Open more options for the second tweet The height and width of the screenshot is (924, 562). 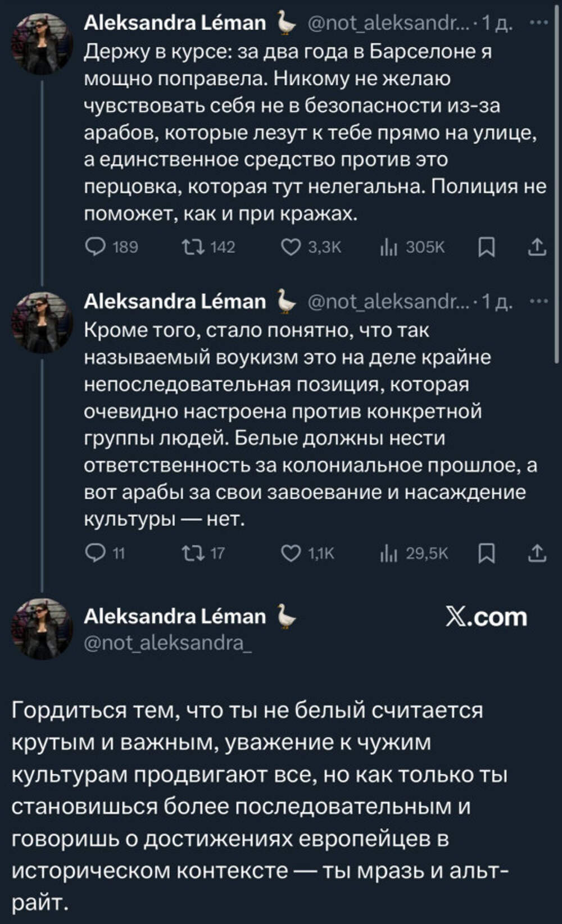click(538, 302)
